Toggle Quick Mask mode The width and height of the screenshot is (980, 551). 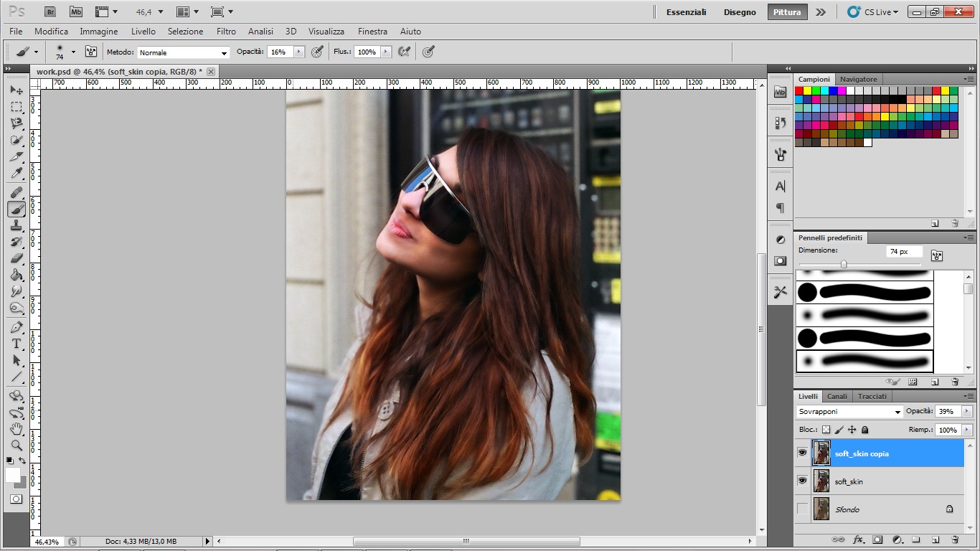pyautogui.click(x=17, y=499)
